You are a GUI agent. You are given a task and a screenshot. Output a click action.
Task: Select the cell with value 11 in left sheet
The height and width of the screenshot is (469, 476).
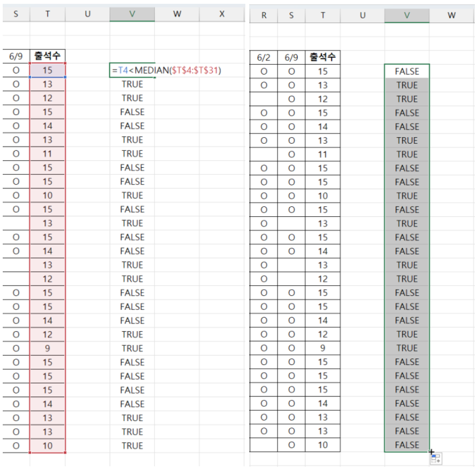click(47, 154)
